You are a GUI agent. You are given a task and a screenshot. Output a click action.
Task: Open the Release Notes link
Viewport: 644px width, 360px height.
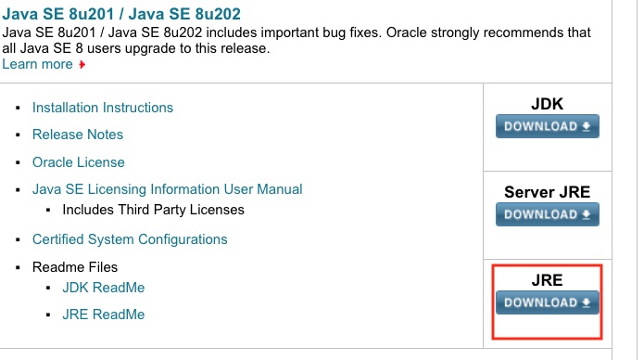tap(78, 135)
